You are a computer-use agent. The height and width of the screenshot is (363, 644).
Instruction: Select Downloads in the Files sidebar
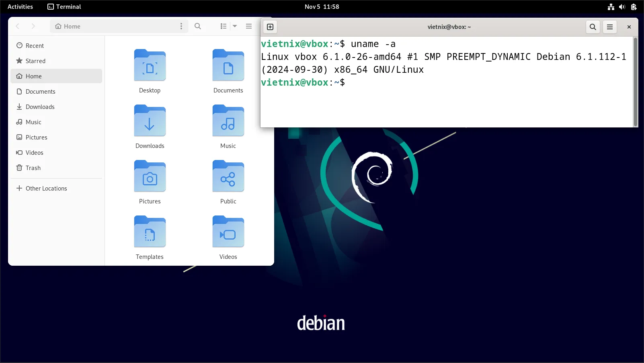(x=56, y=107)
